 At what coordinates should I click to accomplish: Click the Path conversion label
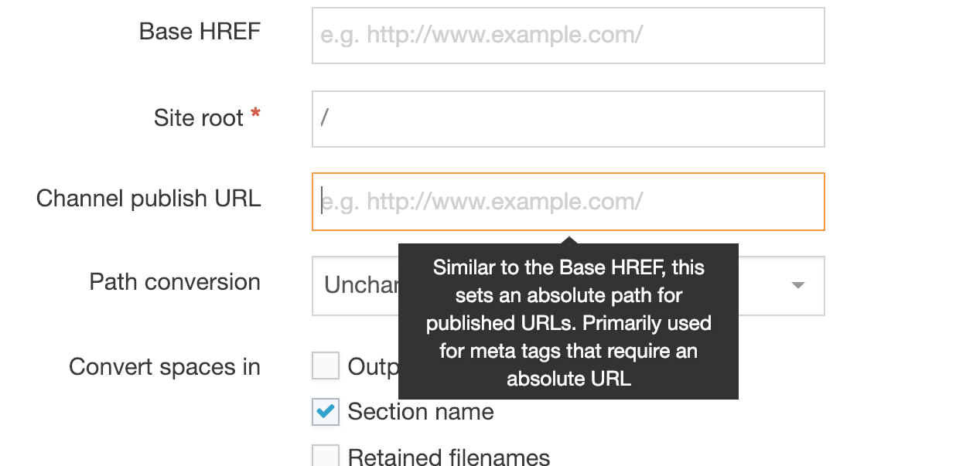pos(174,282)
